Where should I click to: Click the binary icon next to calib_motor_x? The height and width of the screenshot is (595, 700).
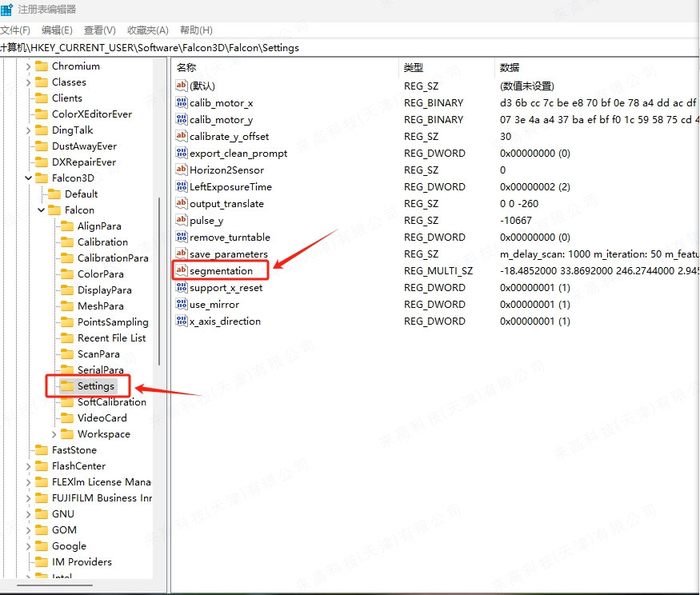182,103
